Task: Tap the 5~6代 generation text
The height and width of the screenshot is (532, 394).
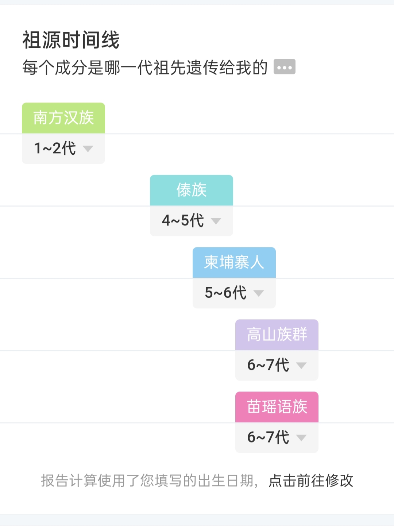Action: [x=225, y=293]
